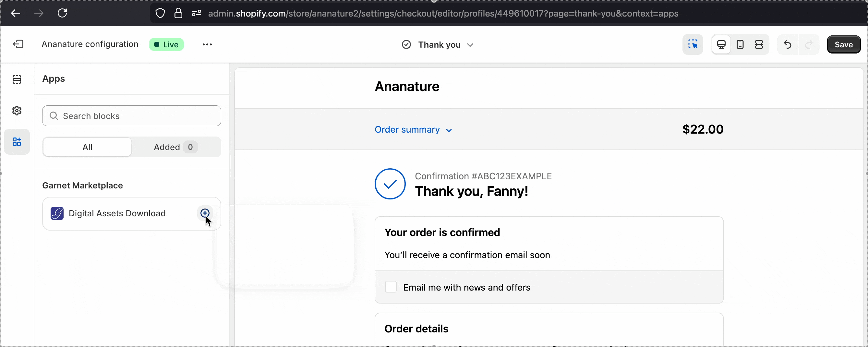Select the All blocks tab
Image resolution: width=868 pixels, height=347 pixels.
pyautogui.click(x=87, y=147)
